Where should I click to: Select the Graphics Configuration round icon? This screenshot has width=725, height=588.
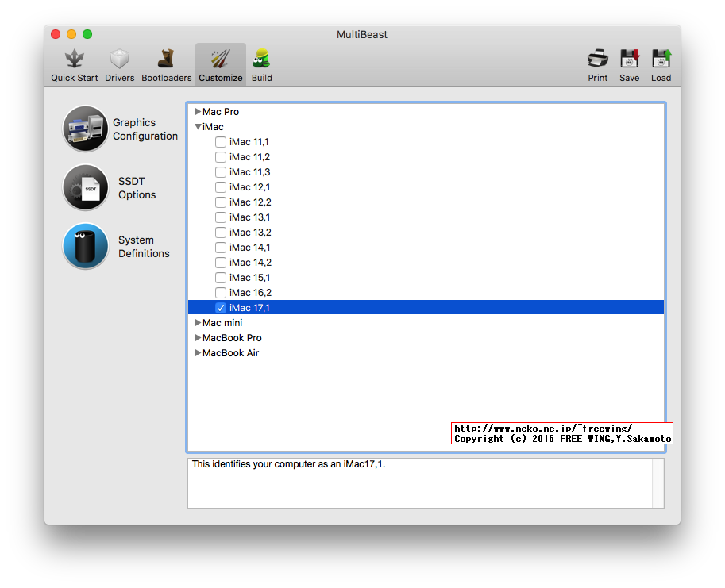[x=86, y=129]
